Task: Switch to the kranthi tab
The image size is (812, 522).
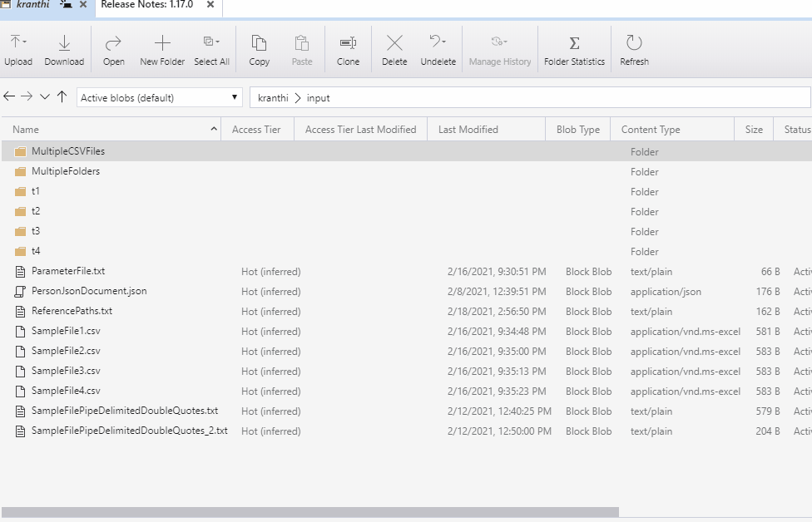Action: 37,7
